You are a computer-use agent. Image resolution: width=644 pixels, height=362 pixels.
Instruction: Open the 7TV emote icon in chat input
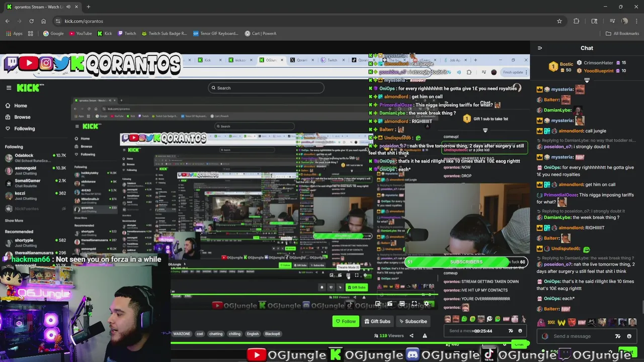pyautogui.click(x=618, y=336)
